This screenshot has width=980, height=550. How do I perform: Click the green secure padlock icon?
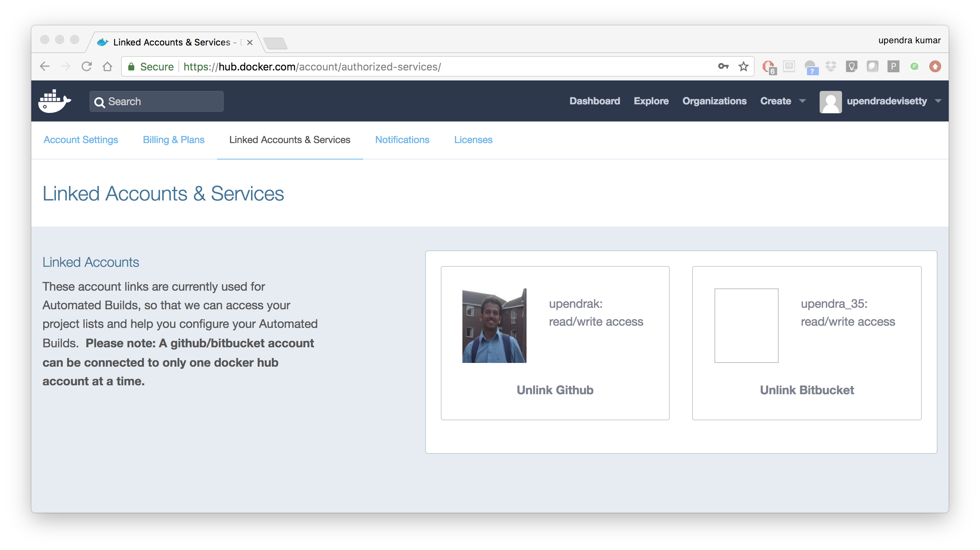tap(131, 67)
